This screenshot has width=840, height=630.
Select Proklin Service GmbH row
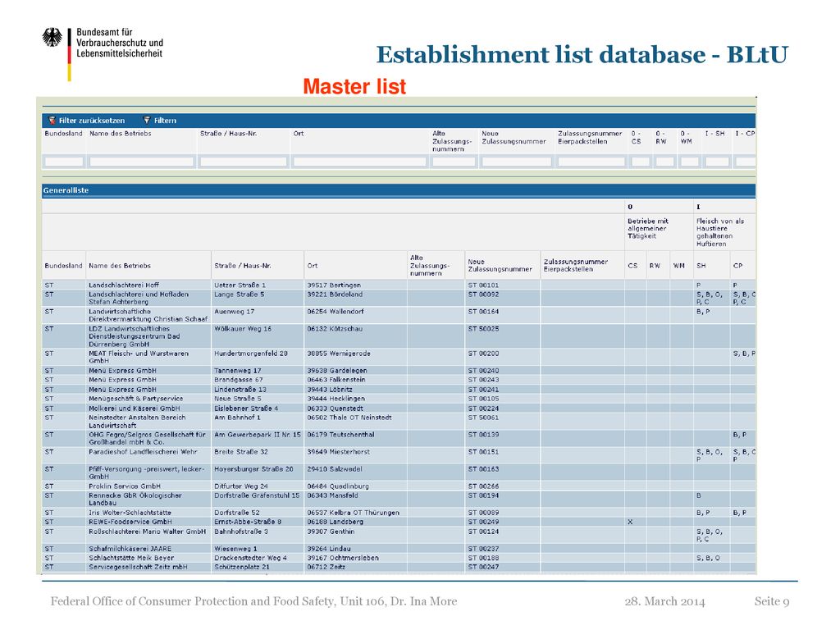click(x=399, y=486)
